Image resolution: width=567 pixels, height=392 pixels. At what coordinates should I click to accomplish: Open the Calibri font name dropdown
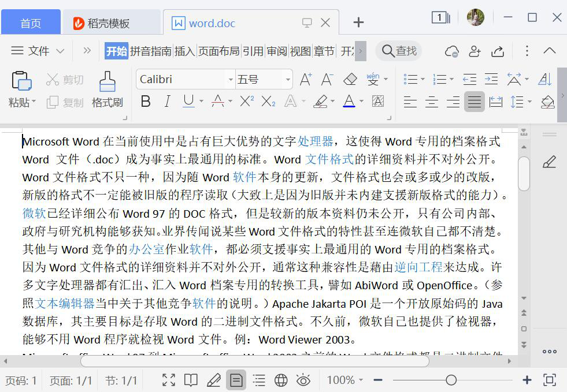[x=231, y=80]
